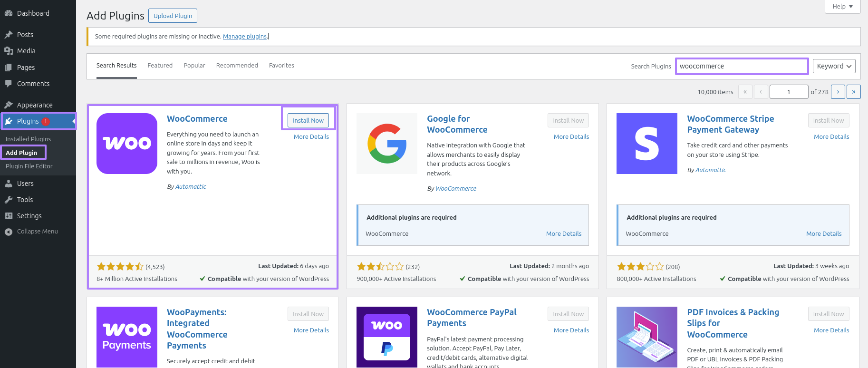Open Add Plugin submenu item

click(x=21, y=153)
